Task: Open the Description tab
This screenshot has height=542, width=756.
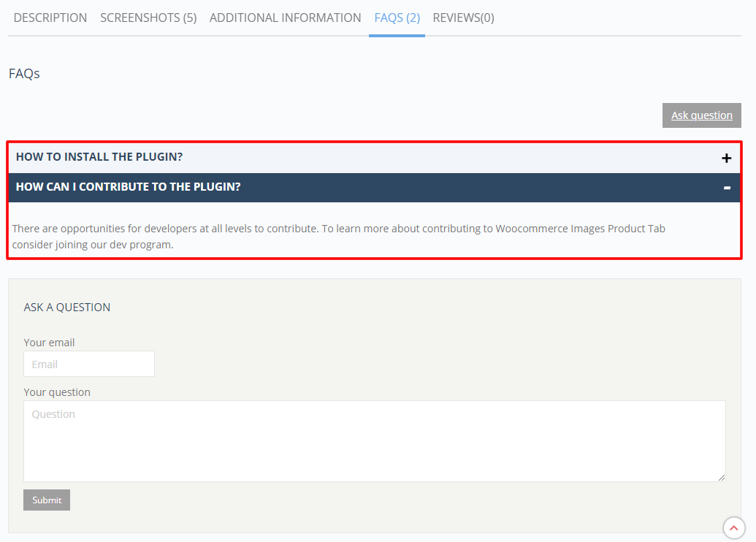Action: point(50,18)
